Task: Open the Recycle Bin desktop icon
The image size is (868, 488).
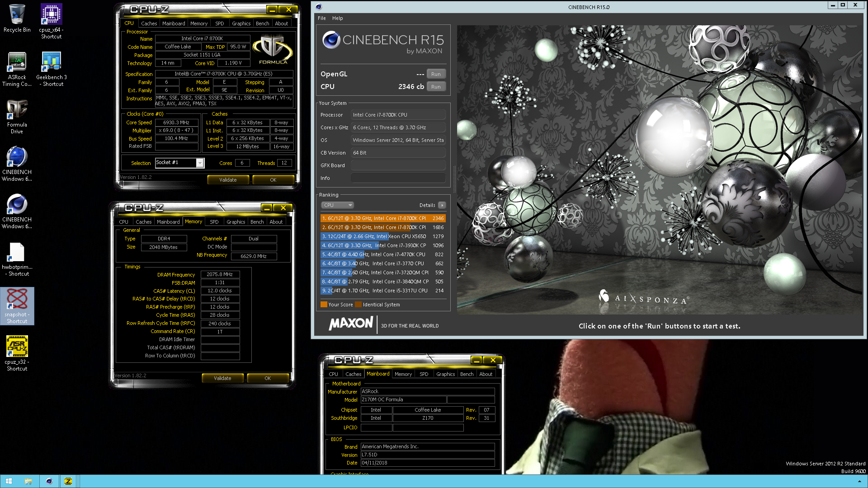Action: [x=17, y=19]
